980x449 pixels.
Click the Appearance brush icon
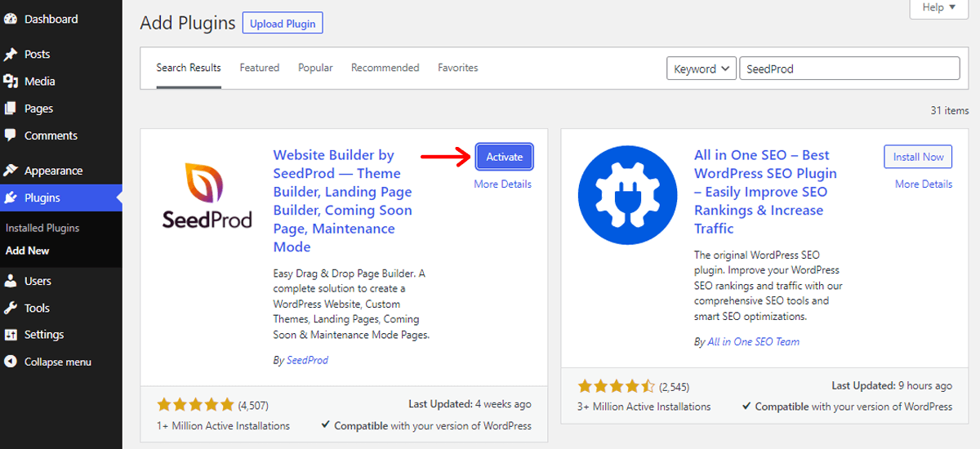tap(11, 171)
